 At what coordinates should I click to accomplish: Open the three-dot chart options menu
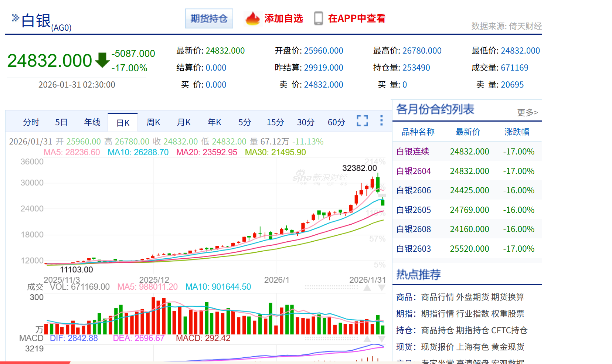381,120
